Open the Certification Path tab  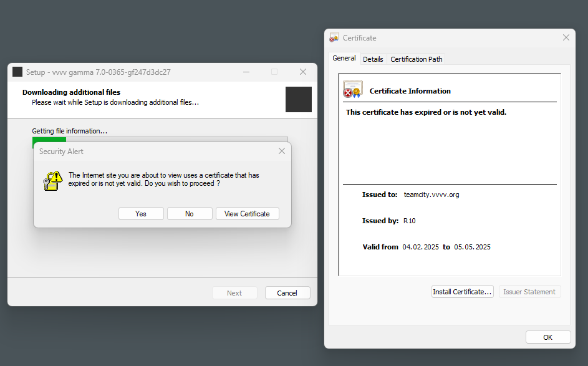417,59
